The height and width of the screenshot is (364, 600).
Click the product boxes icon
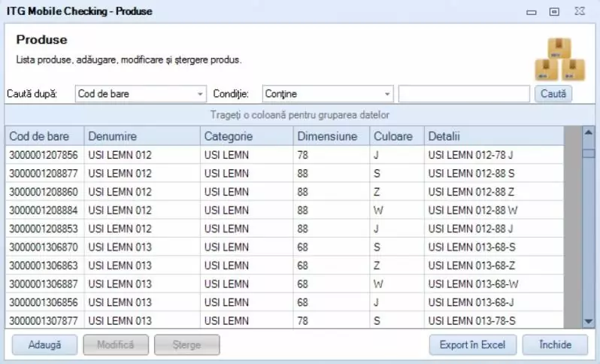pyautogui.click(x=560, y=59)
